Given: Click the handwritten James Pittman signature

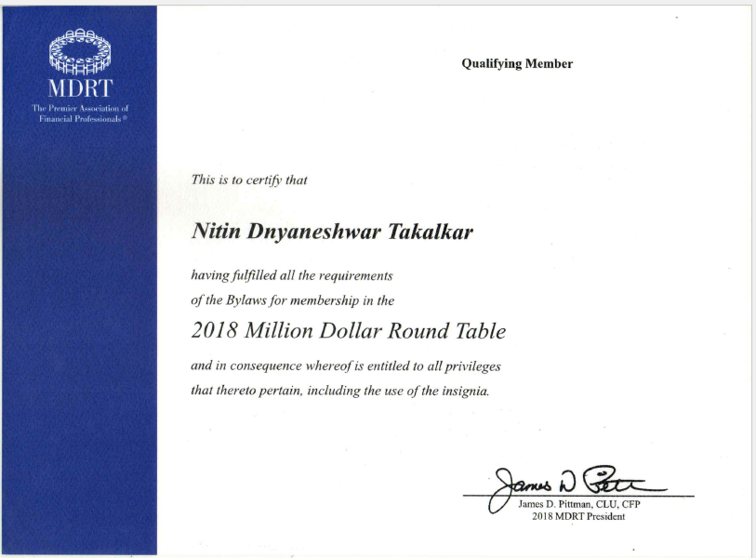Looking at the screenshot, I should coord(577,482).
